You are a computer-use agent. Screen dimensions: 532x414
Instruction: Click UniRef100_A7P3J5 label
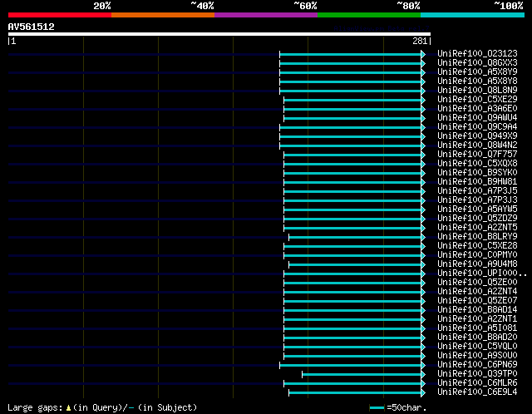[x=477, y=191]
